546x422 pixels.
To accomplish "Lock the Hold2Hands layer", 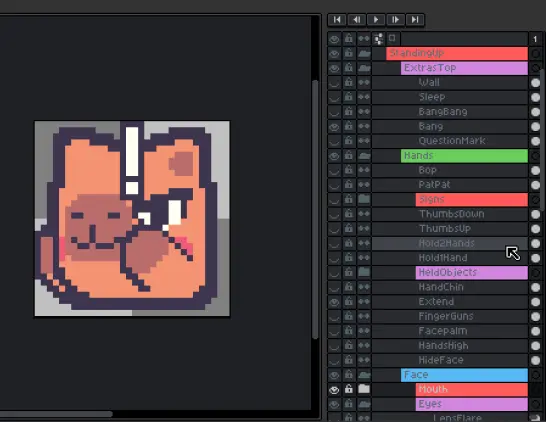I will point(349,243).
